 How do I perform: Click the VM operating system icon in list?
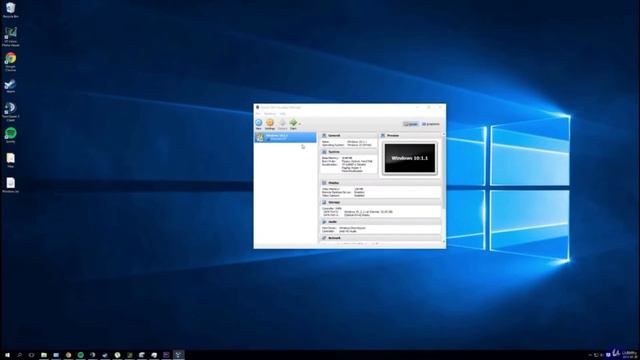(260, 138)
